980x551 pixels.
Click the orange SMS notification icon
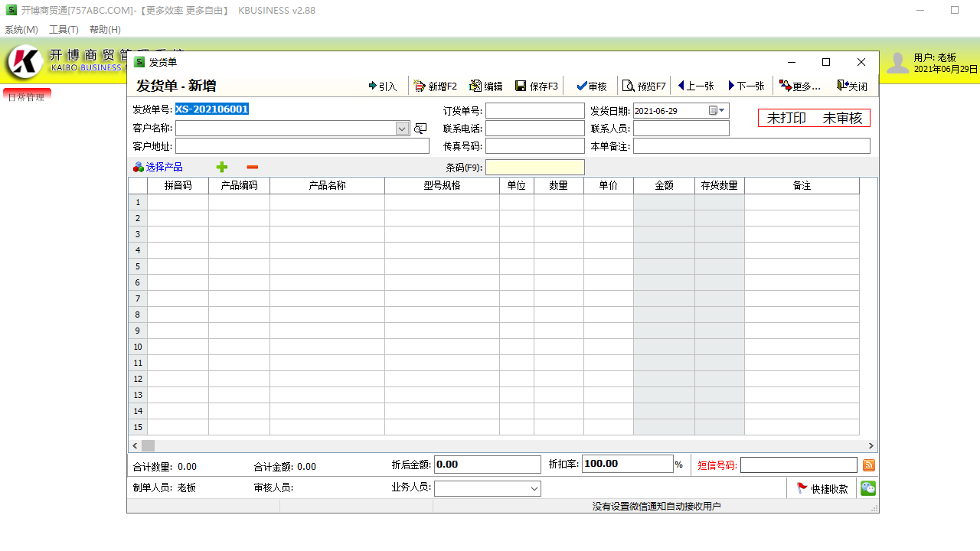868,464
